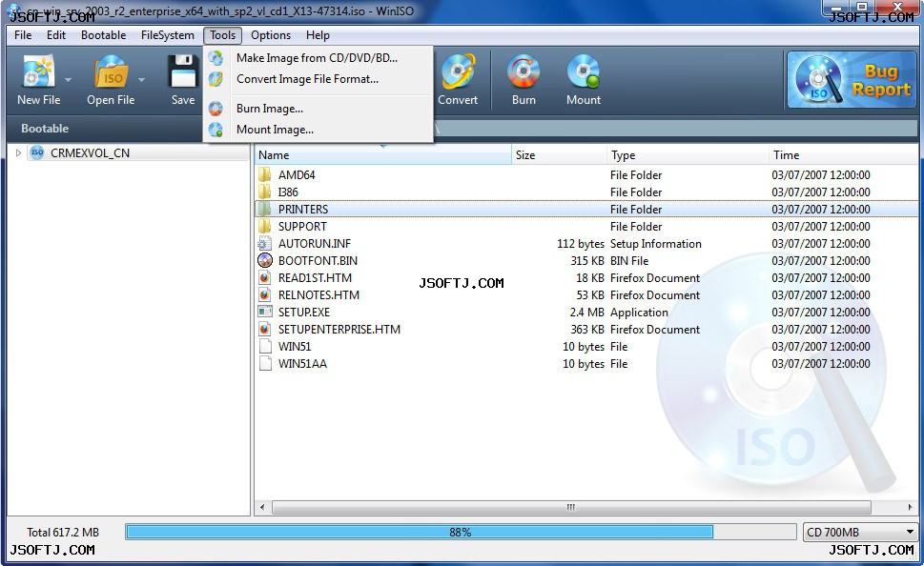Click Total 617.2 MB status text
This screenshot has width=924, height=566.
coord(63,533)
